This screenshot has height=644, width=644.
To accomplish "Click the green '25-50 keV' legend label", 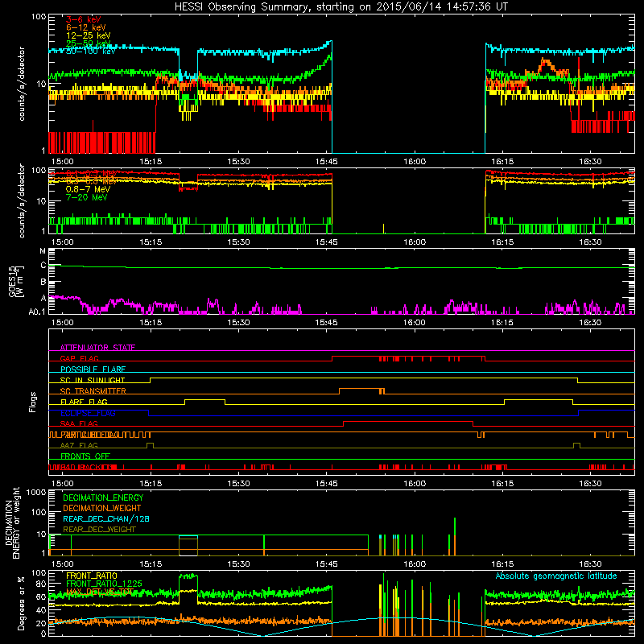I will pyautogui.click(x=89, y=43).
